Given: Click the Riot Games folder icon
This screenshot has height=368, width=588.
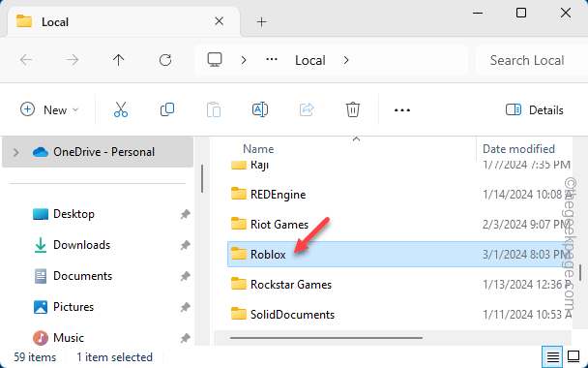Looking at the screenshot, I should point(239,224).
